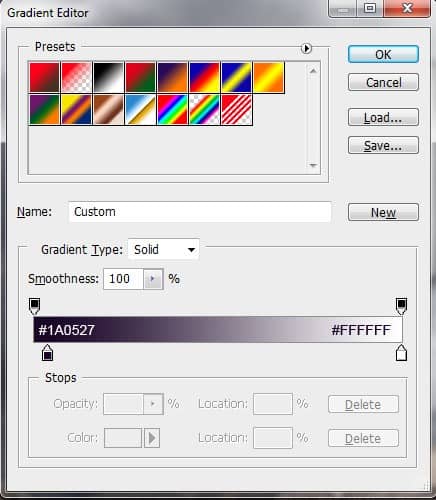Open the Presets flyout menu arrow
Screen dimensions: 436x500
[x=306, y=49]
